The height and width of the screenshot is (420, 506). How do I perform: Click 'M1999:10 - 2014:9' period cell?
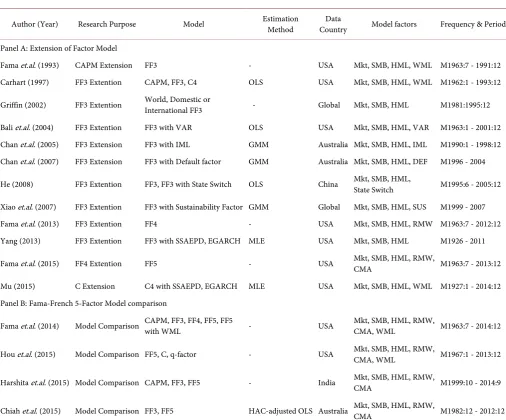click(x=470, y=383)
